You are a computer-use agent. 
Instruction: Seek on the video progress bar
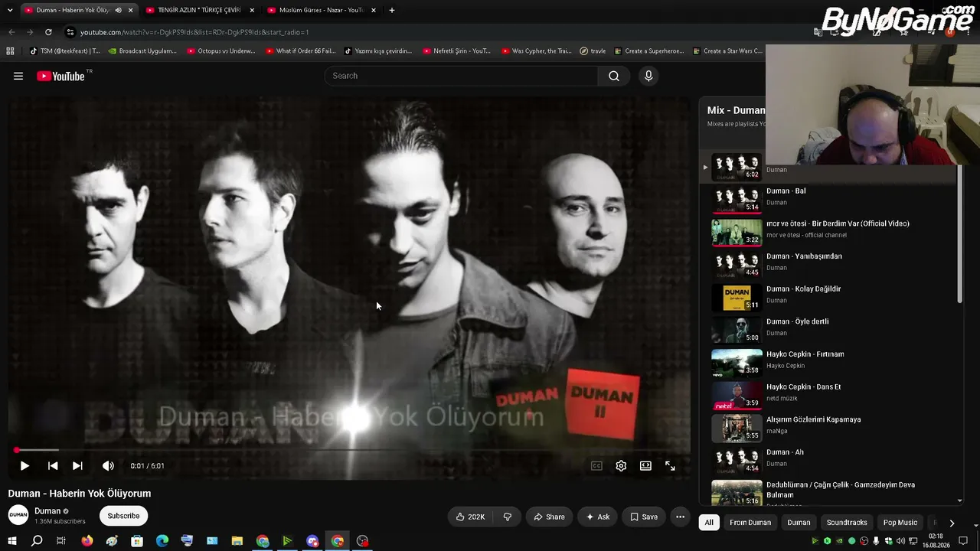(x=349, y=450)
